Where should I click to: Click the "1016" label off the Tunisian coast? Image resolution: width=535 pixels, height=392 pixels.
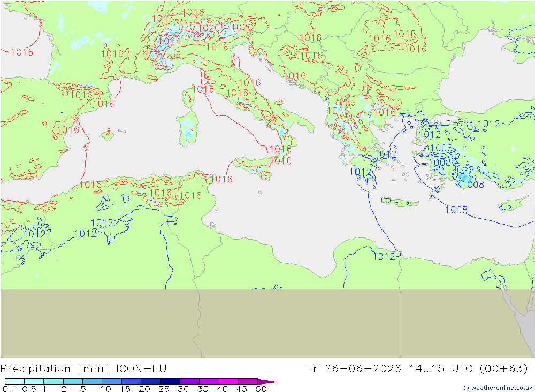(221, 179)
